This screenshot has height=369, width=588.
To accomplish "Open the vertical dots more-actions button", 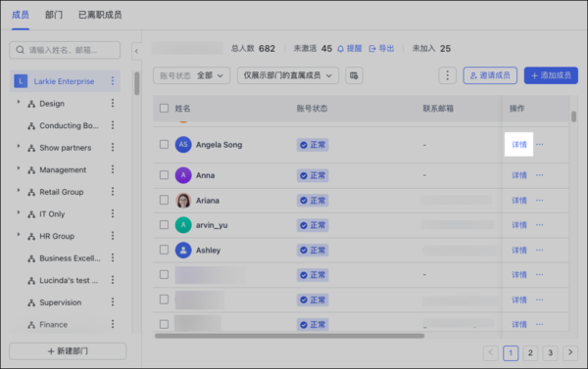I will click(x=448, y=75).
